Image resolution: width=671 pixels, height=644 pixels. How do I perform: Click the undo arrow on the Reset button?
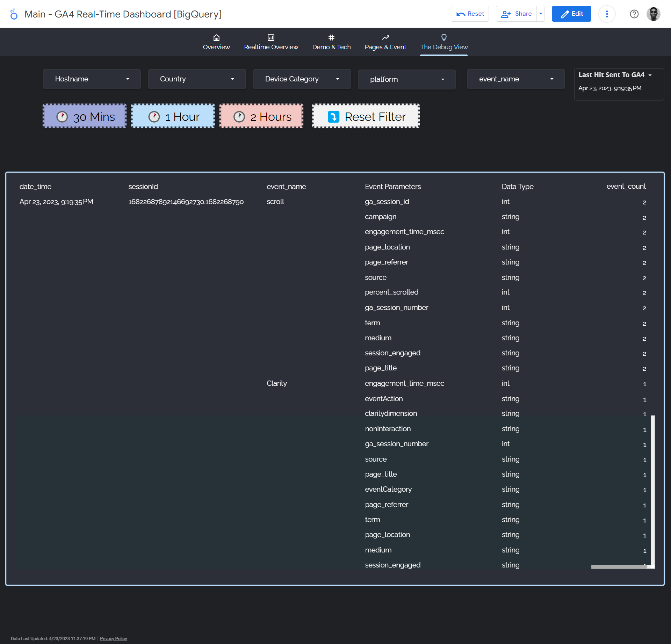(x=461, y=14)
